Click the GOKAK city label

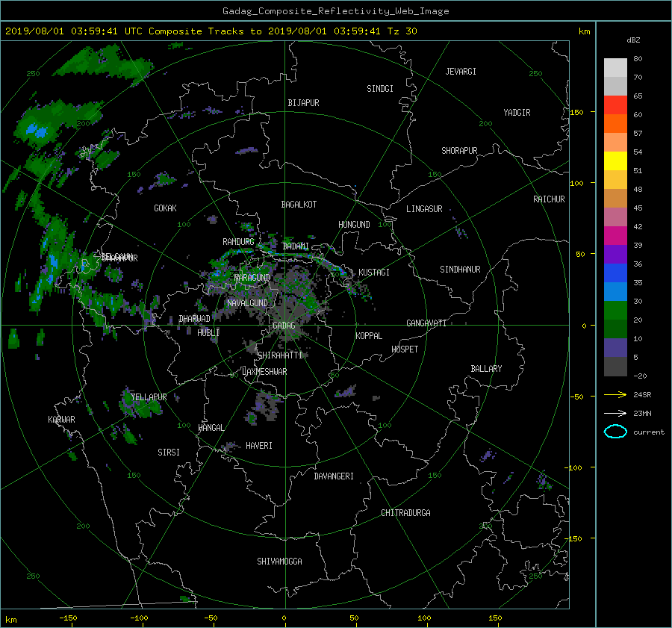165,208
